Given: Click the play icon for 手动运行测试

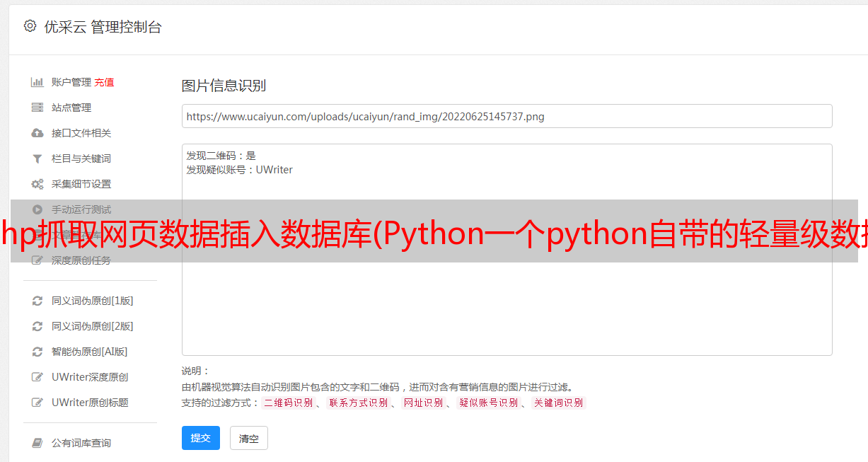Looking at the screenshot, I should [x=37, y=209].
